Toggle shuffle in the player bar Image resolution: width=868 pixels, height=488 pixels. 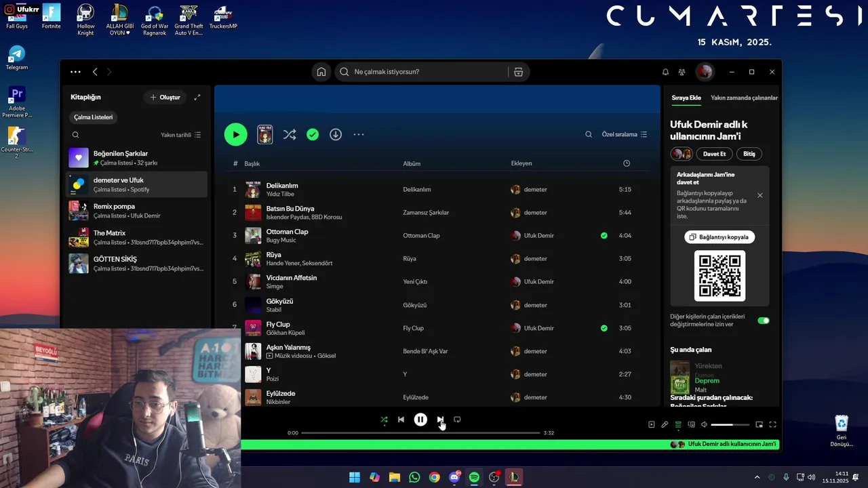(384, 420)
